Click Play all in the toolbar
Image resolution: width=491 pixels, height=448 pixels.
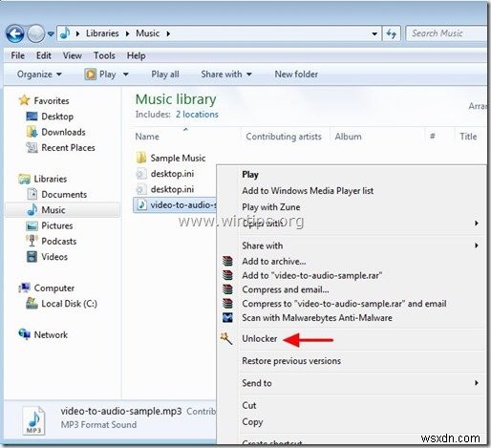165,75
